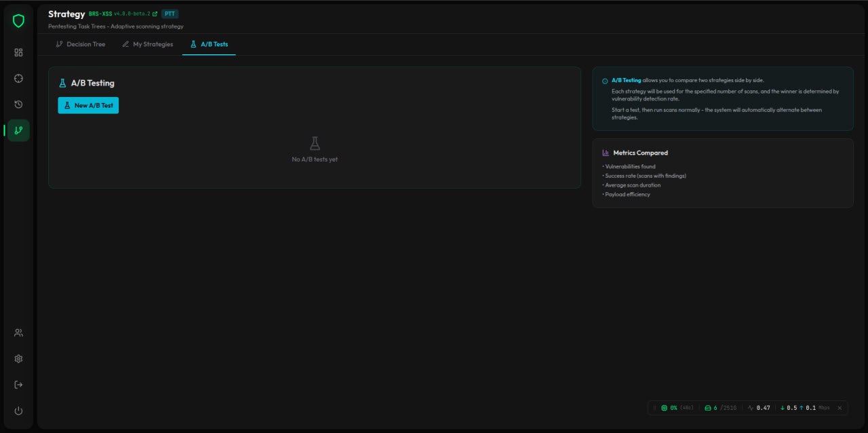Click the PTT badge in header

[x=170, y=14]
